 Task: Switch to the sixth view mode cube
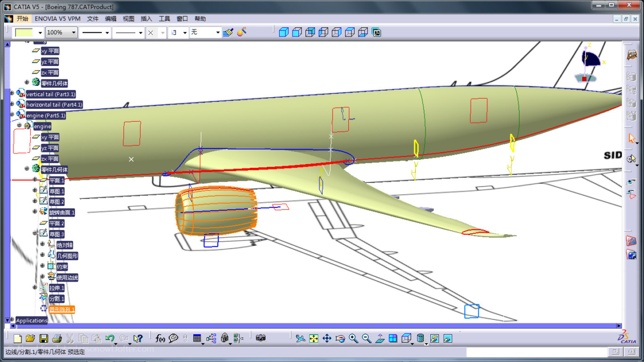tap(350, 32)
